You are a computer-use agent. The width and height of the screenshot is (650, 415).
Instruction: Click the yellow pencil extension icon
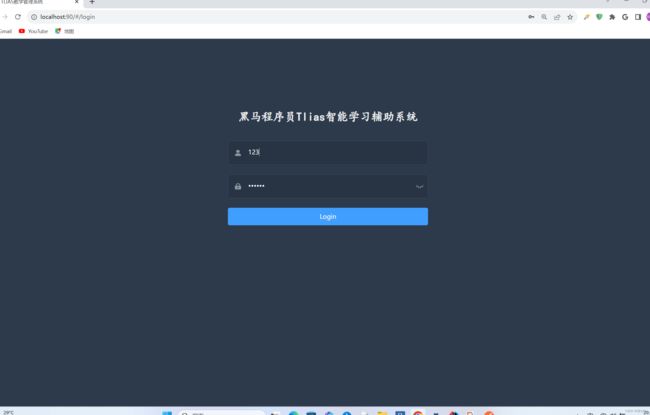point(586,17)
